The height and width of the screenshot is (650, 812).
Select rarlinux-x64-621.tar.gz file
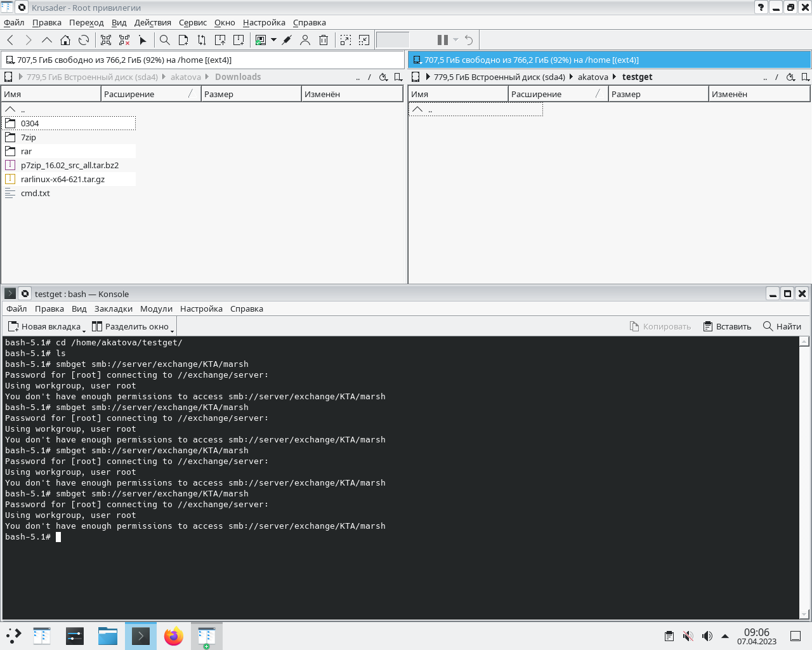pyautogui.click(x=69, y=179)
